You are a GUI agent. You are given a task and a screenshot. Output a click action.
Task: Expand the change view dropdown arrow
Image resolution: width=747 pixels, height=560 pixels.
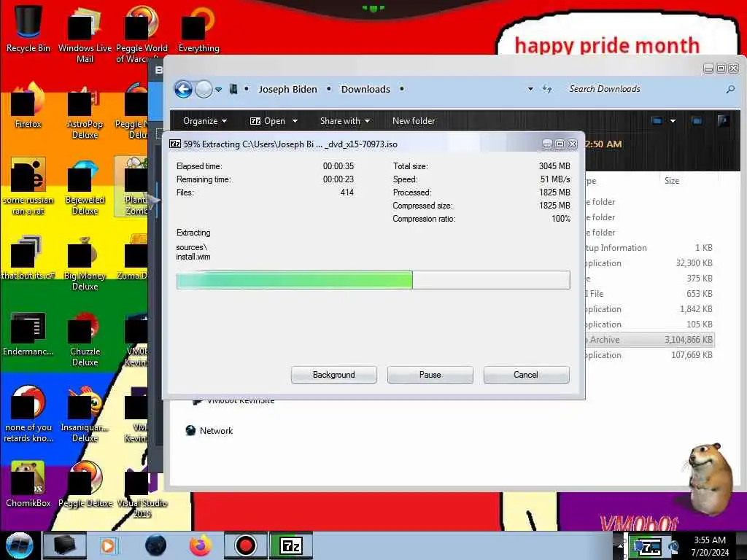click(x=673, y=121)
